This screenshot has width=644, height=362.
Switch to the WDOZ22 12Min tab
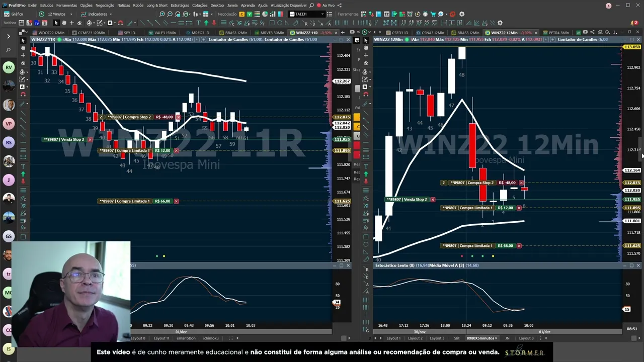pyautogui.click(x=48, y=33)
